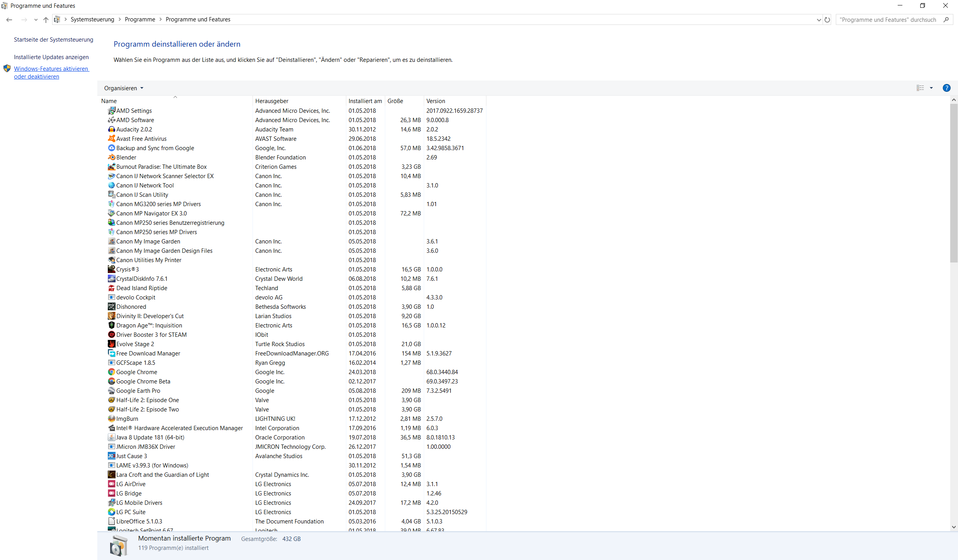This screenshot has height=560, width=958.
Task: Open Windows-Features aktivieren oder deaktivieren
Action: (52, 72)
